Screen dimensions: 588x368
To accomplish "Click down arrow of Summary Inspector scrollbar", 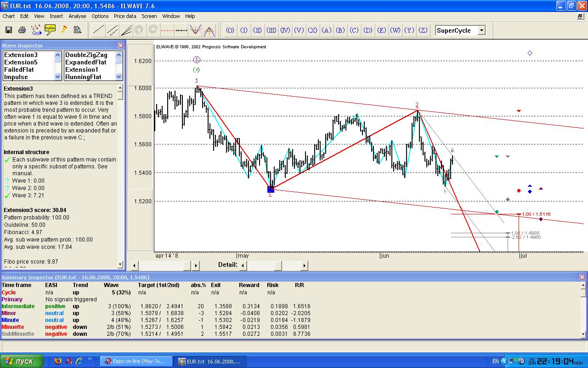I will pos(583,334).
